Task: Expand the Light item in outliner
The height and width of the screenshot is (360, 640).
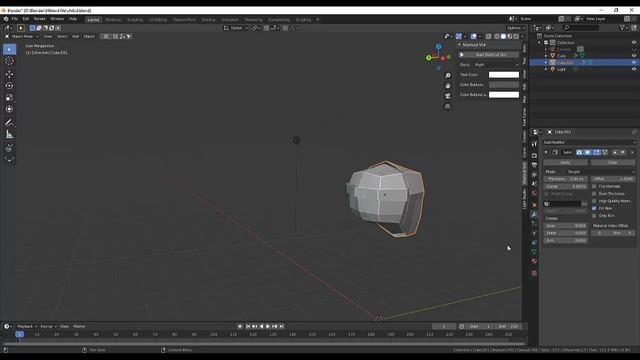Action: click(x=546, y=69)
